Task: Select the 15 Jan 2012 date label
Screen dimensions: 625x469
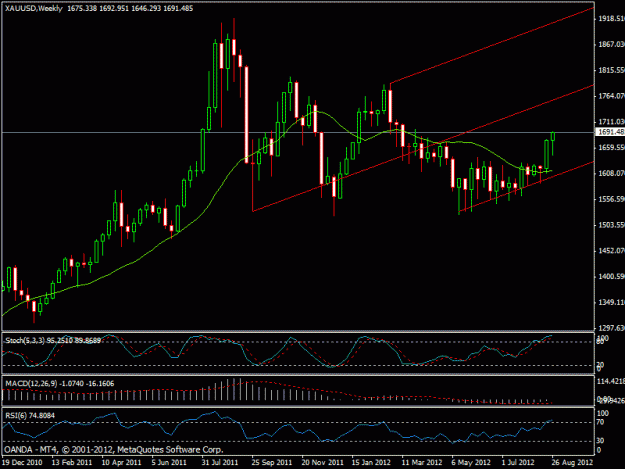Action: pyautogui.click(x=371, y=462)
